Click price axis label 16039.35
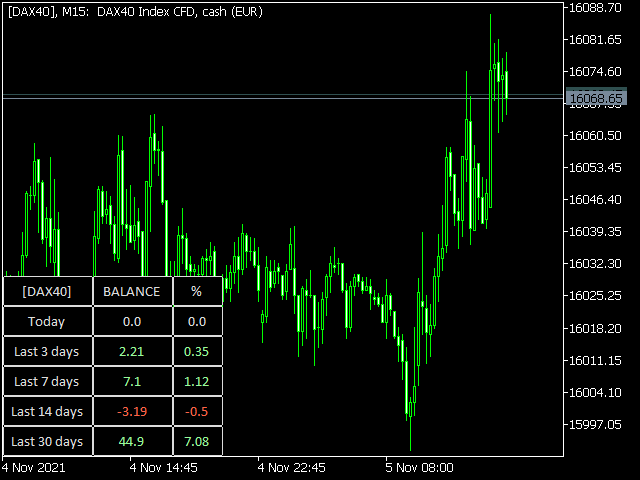The width and height of the screenshot is (640, 480). [595, 231]
